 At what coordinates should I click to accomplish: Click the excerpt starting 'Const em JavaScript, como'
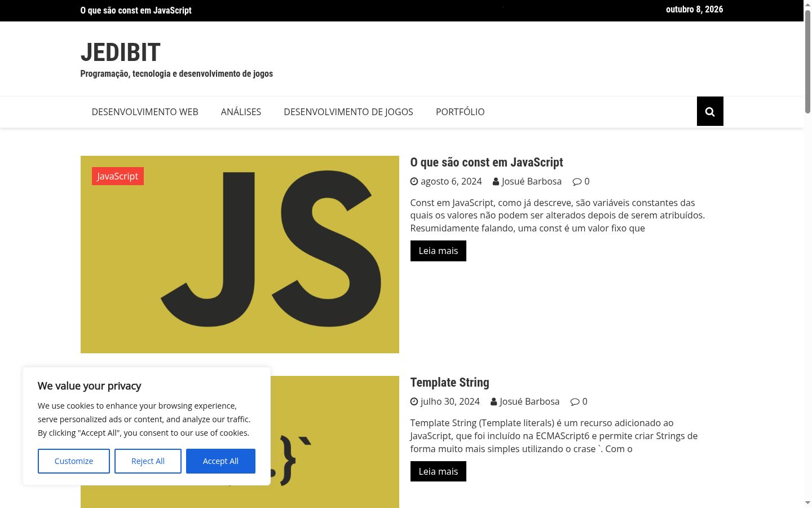pos(558,216)
